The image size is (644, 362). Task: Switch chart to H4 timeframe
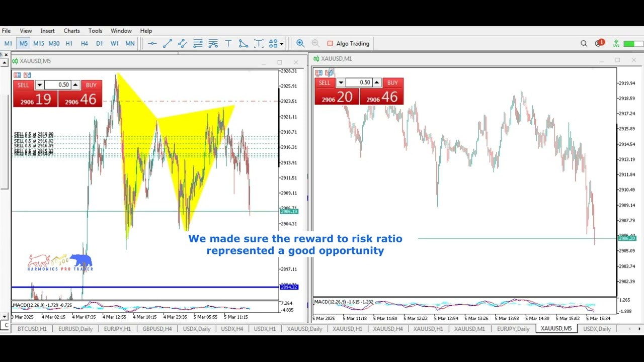tap(84, 44)
